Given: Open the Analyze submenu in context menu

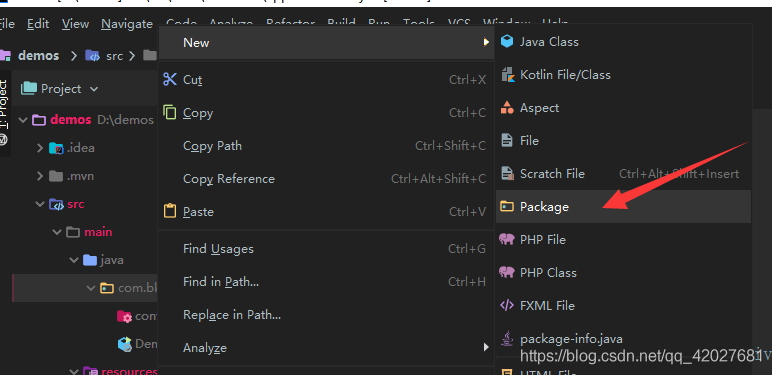Looking at the screenshot, I should tap(326, 348).
